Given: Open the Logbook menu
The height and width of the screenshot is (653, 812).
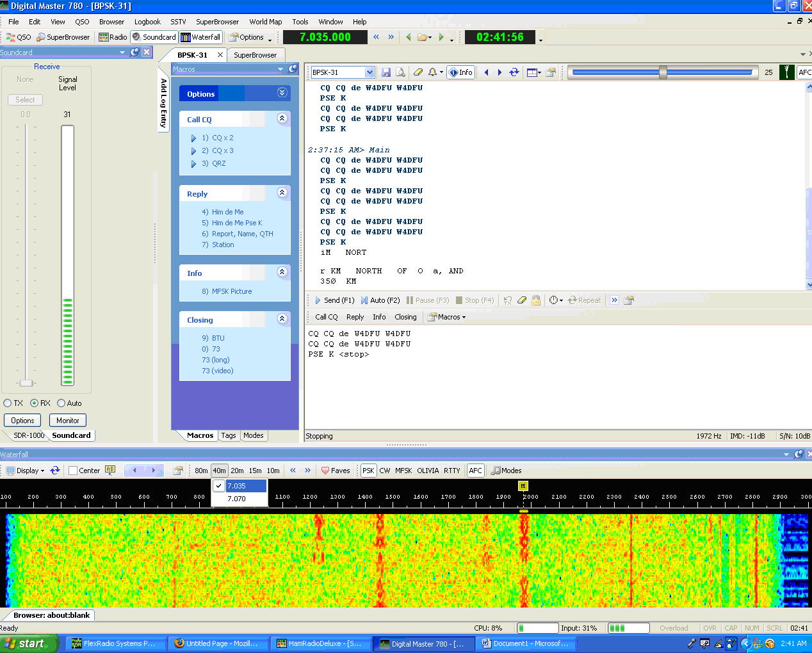Looking at the screenshot, I should coord(147,22).
